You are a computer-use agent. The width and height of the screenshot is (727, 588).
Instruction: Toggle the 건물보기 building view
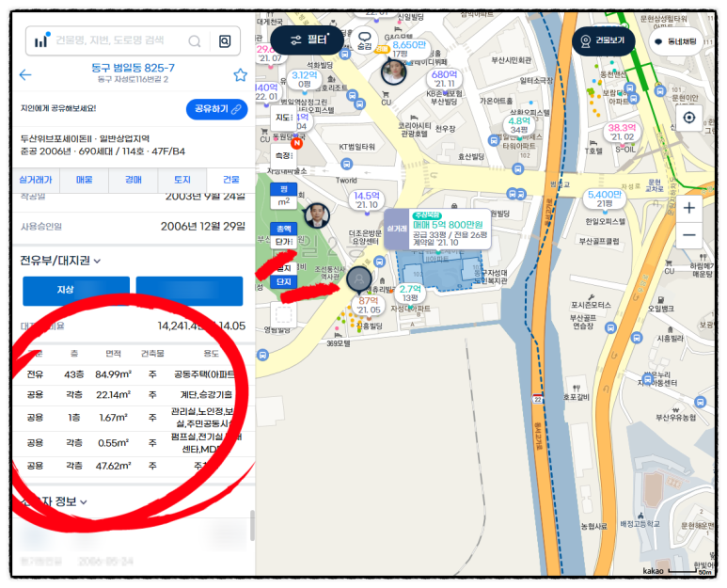[603, 40]
